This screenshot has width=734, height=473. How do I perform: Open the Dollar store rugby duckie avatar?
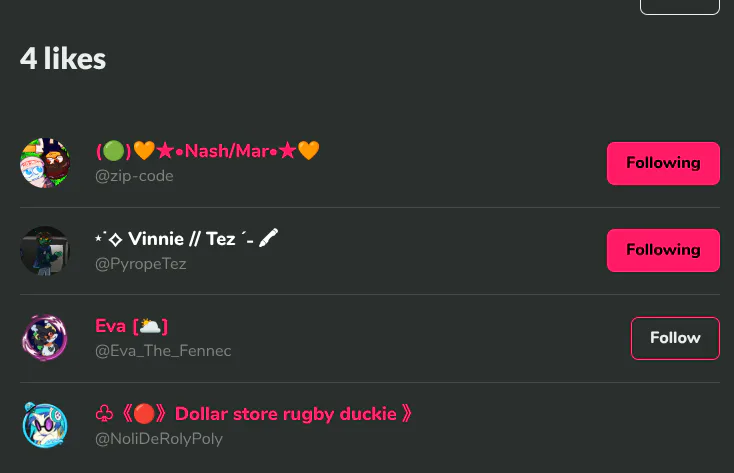45,425
